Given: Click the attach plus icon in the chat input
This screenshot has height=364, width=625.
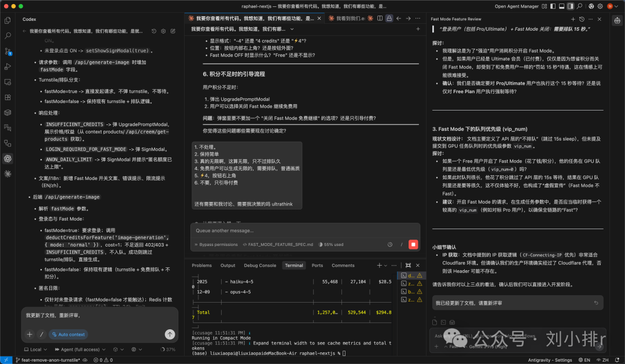Looking at the screenshot, I should coord(30,334).
